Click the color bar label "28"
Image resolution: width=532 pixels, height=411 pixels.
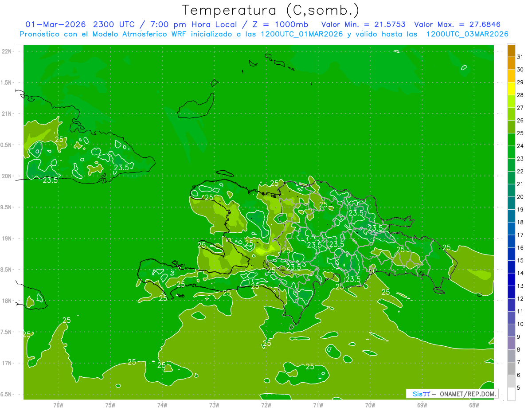[x=520, y=95]
